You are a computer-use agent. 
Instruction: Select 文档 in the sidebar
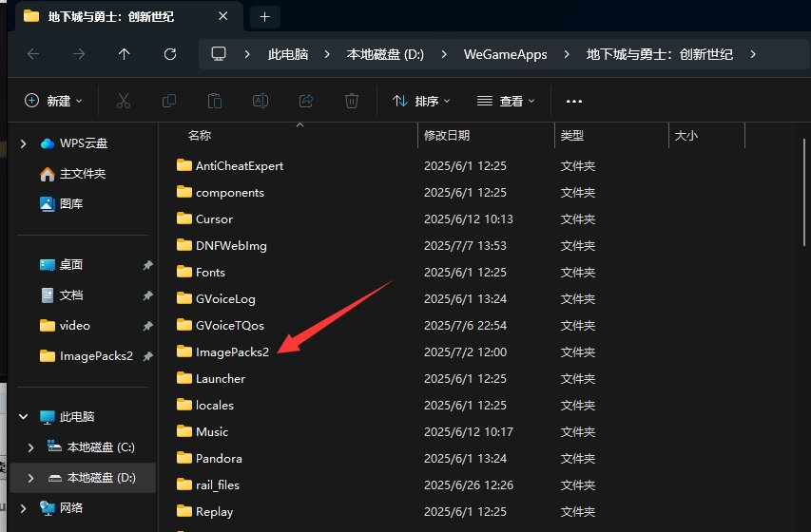click(x=71, y=295)
